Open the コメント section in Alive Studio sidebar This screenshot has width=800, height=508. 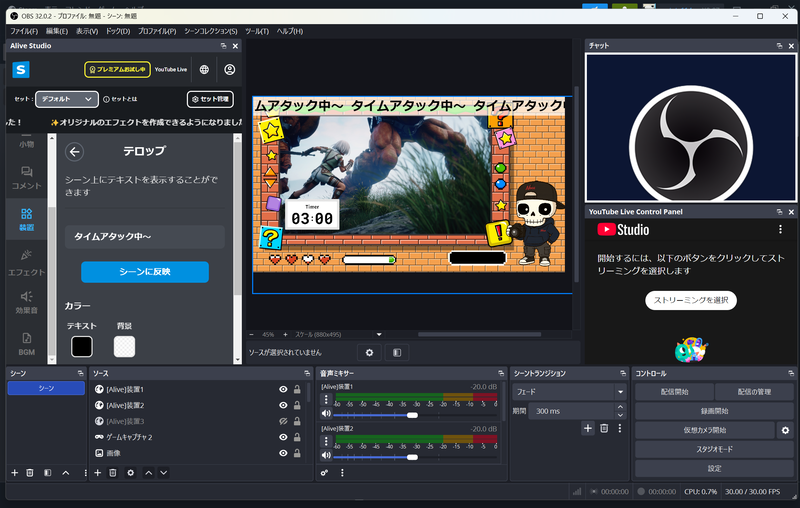(27, 178)
